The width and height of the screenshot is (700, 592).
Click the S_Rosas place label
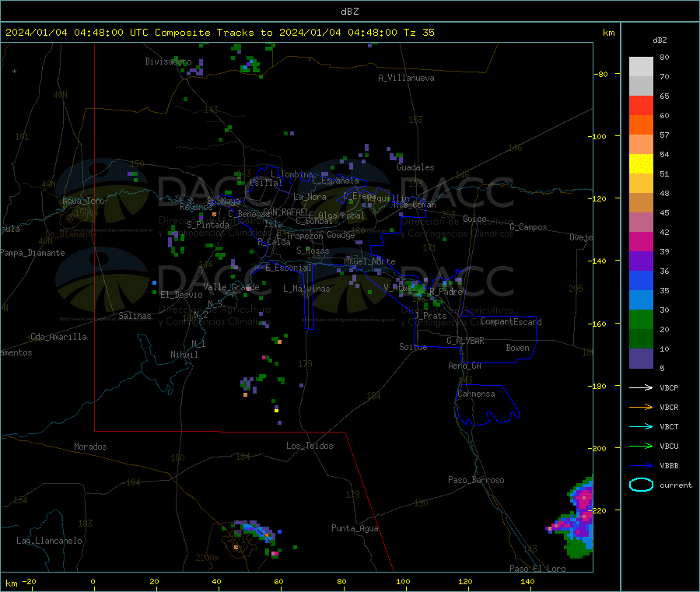tap(313, 251)
